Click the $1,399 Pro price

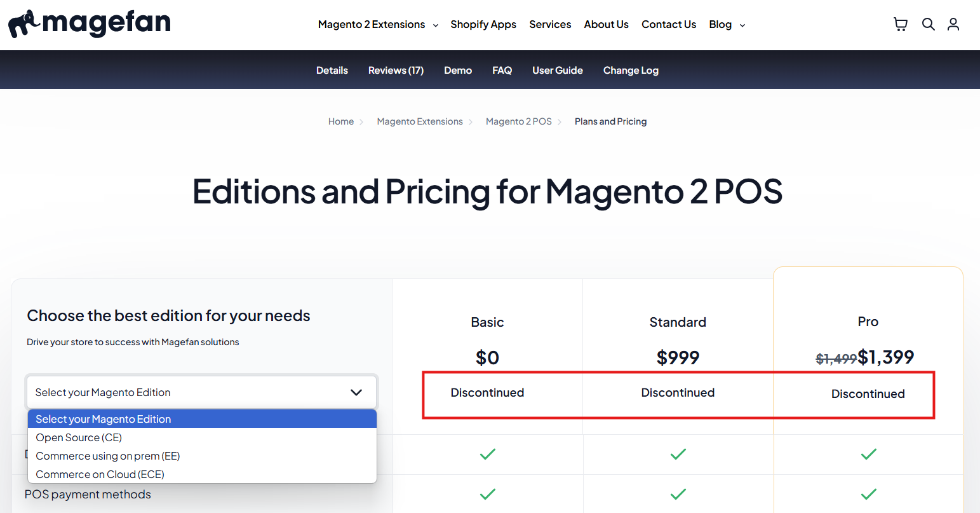point(885,357)
